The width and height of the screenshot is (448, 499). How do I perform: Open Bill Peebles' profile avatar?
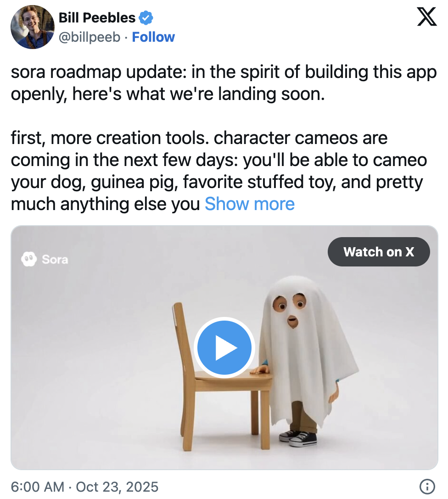[x=32, y=27]
